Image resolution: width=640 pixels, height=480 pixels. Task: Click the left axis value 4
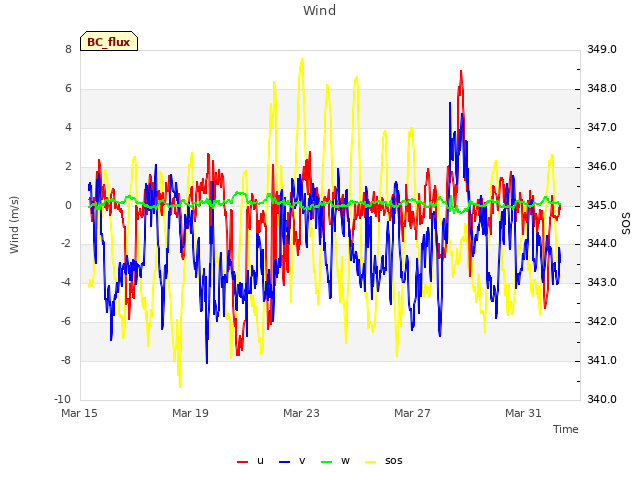tap(68, 127)
